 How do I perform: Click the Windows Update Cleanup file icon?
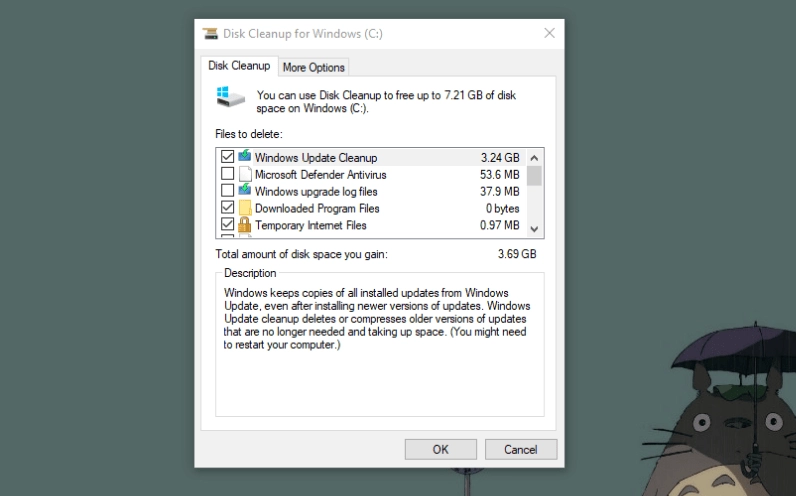click(244, 157)
